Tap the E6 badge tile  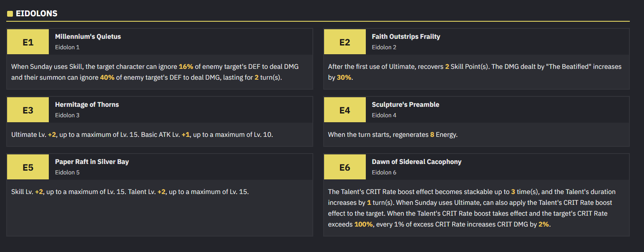345,167
